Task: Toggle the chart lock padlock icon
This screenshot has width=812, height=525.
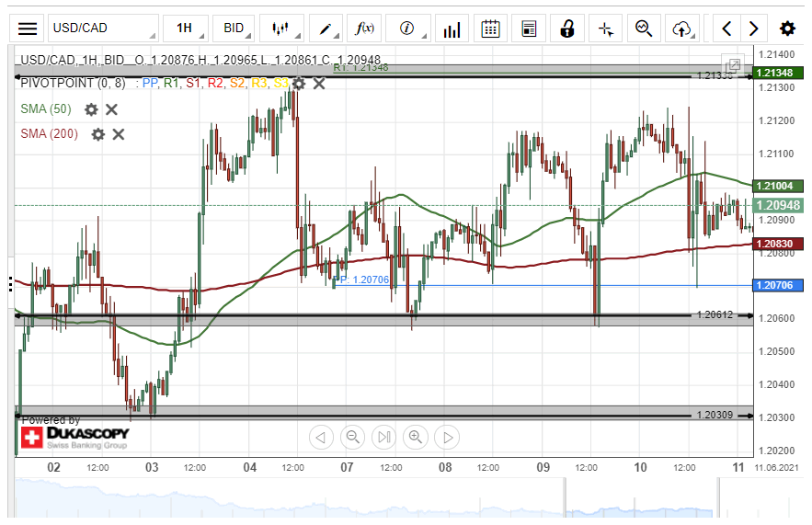Action: 567,28
